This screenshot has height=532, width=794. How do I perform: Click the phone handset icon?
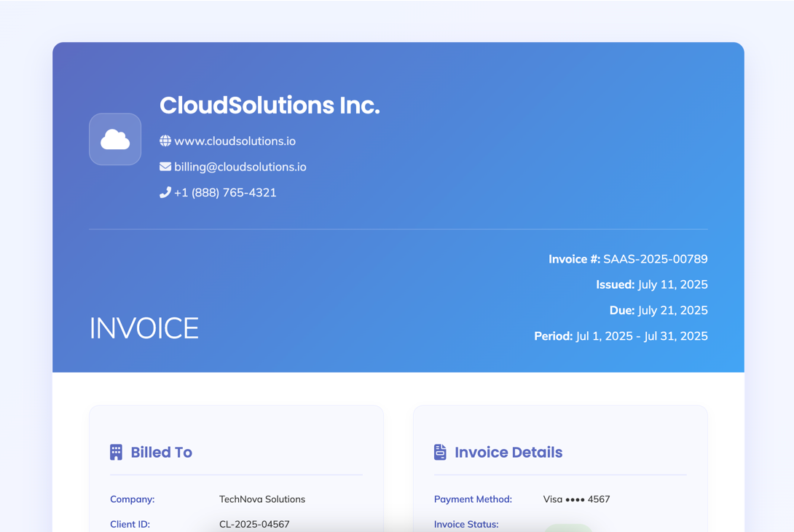165,192
